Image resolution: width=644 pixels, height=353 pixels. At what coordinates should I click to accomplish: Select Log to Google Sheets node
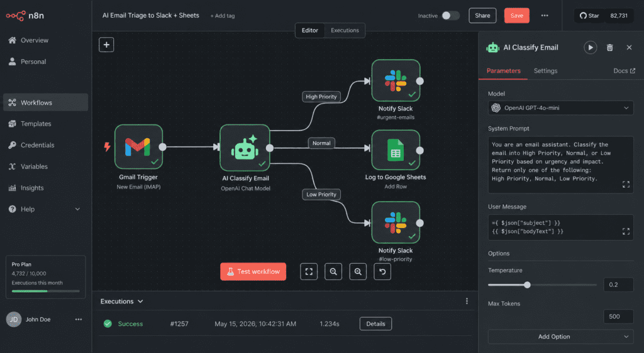[396, 150]
